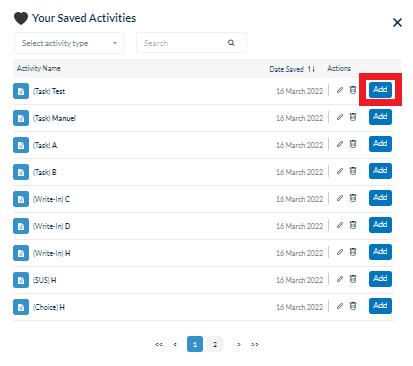Click trash icon for (Write-In) C

(x=353, y=198)
